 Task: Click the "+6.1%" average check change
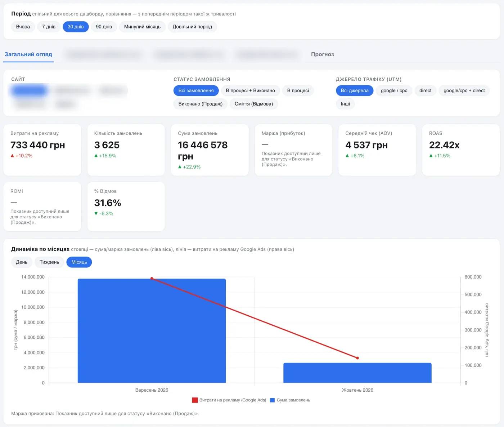pyautogui.click(x=355, y=156)
